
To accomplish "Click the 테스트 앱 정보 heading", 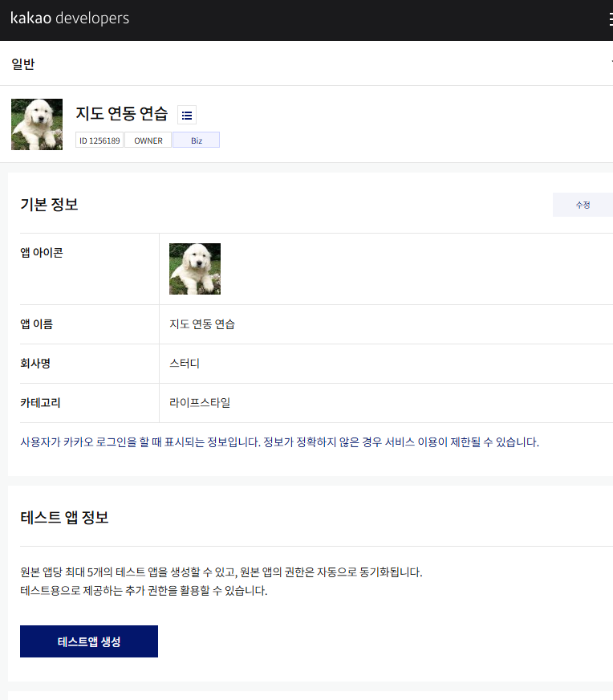I will (x=64, y=518).
